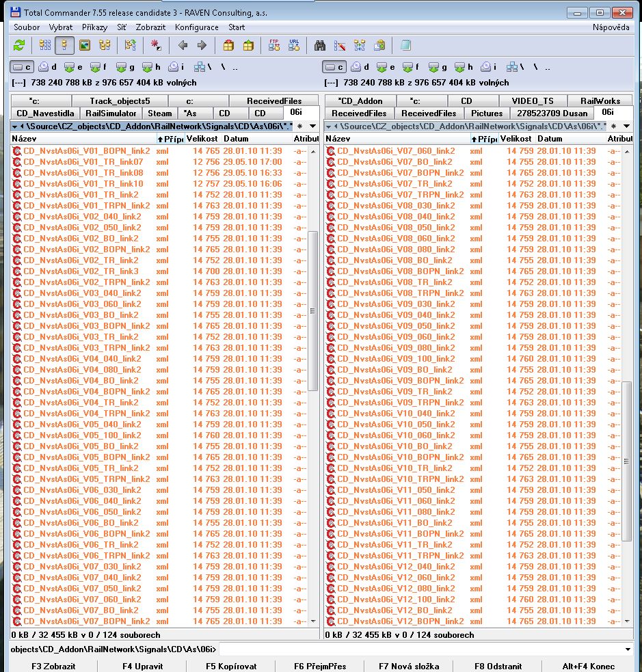
Task: Go forward using the right arrow icon
Action: [202, 45]
